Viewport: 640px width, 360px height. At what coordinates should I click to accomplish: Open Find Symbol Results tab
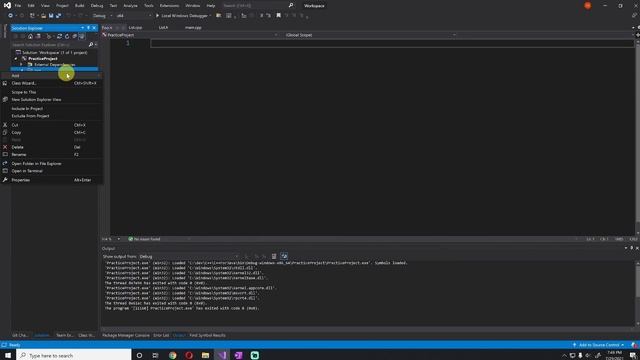coord(207,336)
